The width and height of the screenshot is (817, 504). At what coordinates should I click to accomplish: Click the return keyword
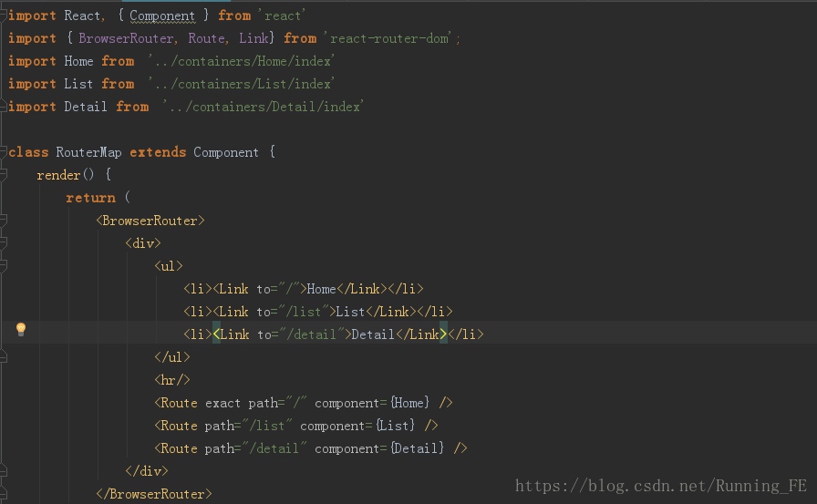pyautogui.click(x=90, y=198)
